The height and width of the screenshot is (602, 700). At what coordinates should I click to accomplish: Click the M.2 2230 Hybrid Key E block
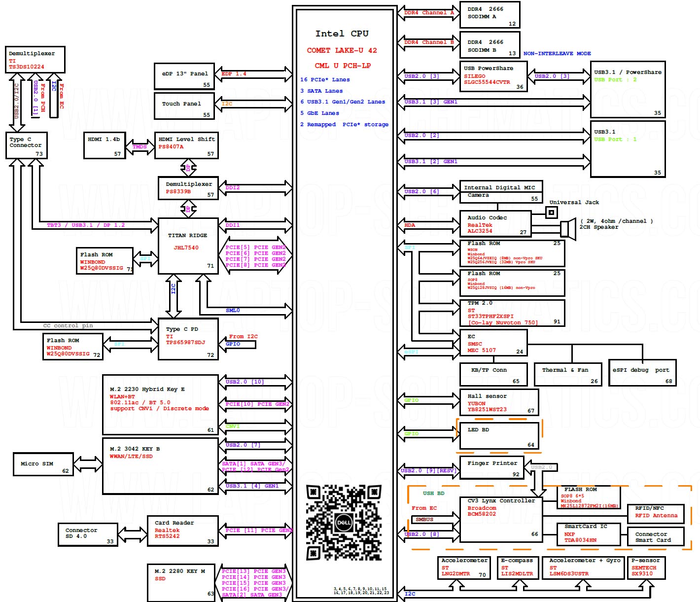(160, 405)
